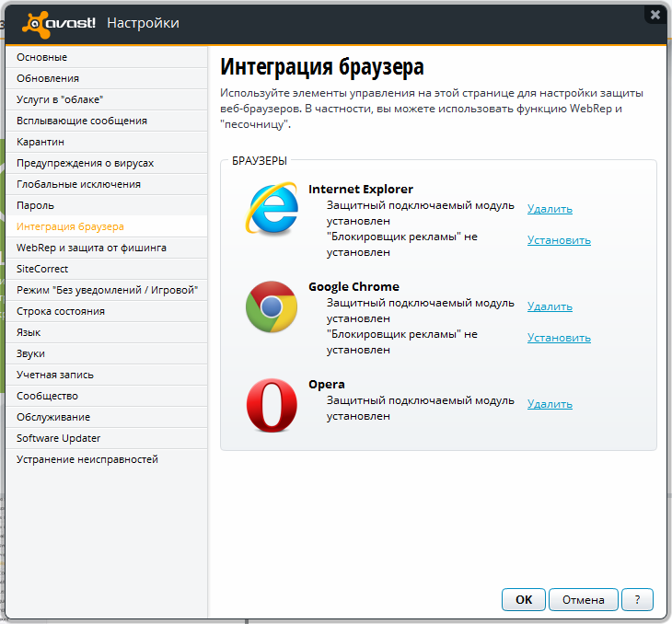
Task: Click Удалить link for Google Chrome module
Action: pyautogui.click(x=550, y=306)
